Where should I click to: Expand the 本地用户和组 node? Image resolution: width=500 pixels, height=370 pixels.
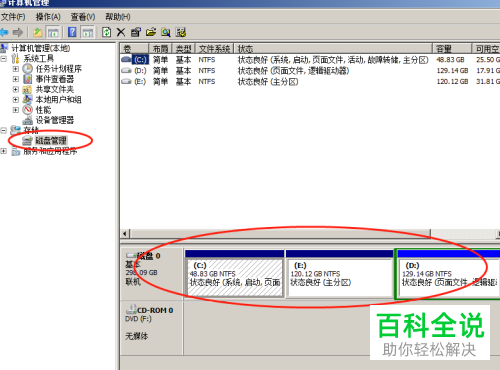16,100
